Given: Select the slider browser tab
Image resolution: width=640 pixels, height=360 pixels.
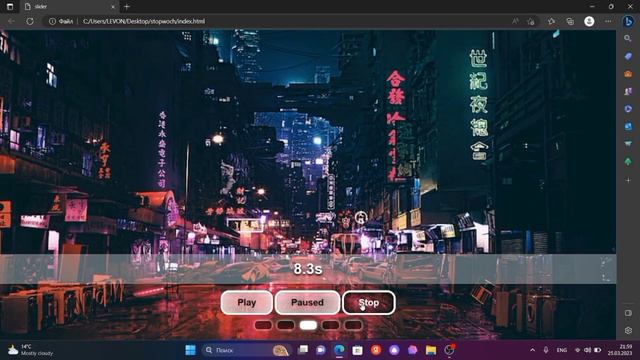Looking at the screenshot, I should 69,7.
